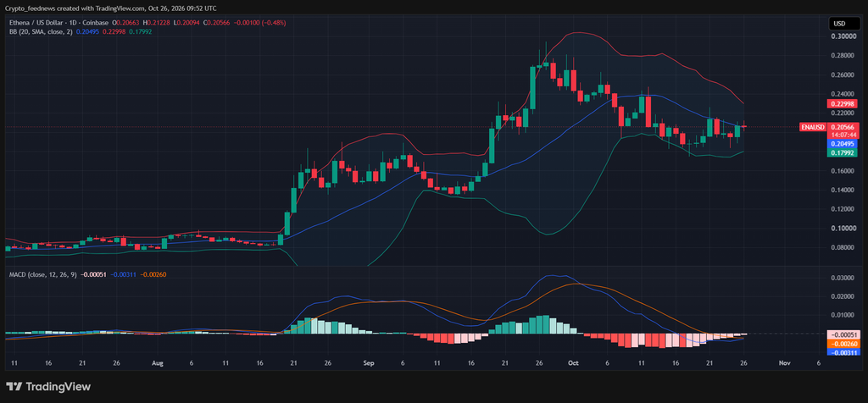The width and height of the screenshot is (868, 403).
Task: Click the red 0.22998 axis price tag
Action: coord(843,103)
